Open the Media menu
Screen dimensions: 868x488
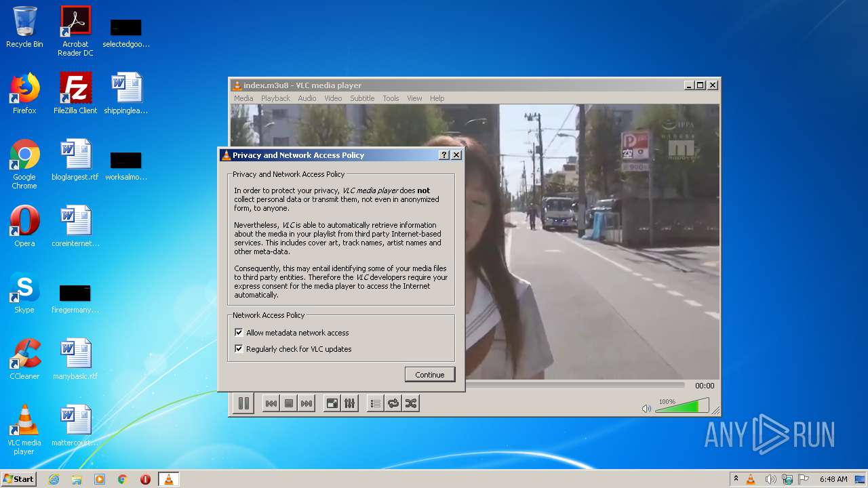tap(243, 98)
